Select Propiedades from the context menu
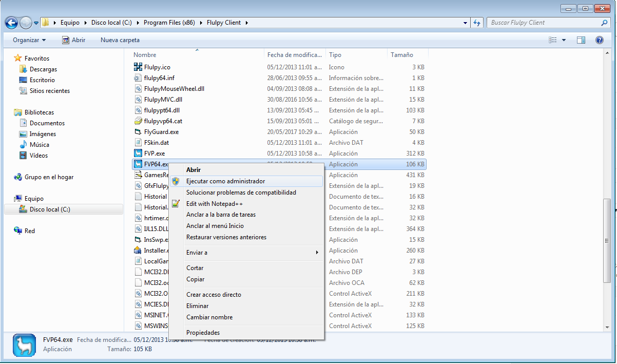Screen dimensions: 617x364 coord(203,333)
